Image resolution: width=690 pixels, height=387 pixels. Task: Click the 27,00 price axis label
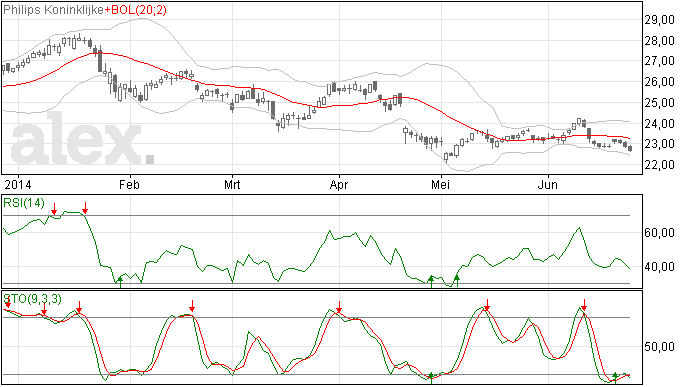tap(659, 61)
